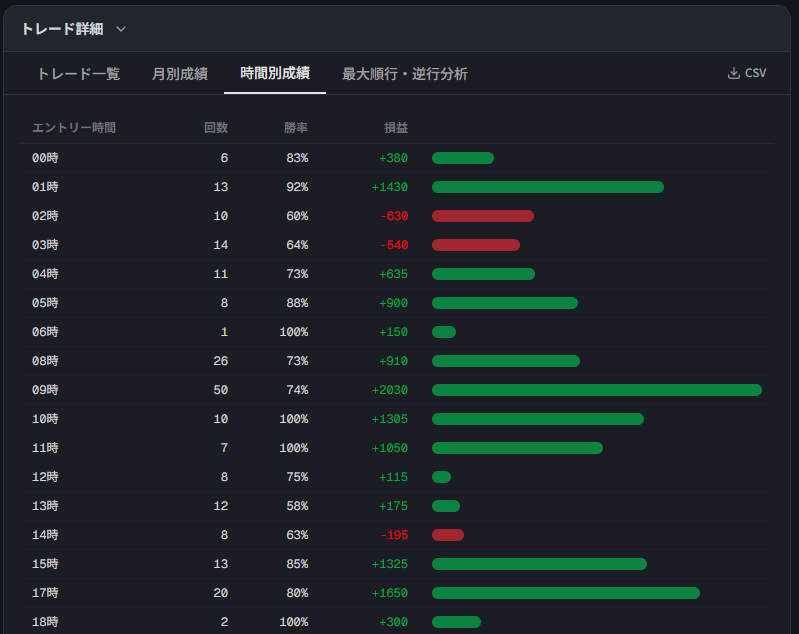Image resolution: width=799 pixels, height=634 pixels.
Task: Click the +175 profit value
Action: coord(393,507)
